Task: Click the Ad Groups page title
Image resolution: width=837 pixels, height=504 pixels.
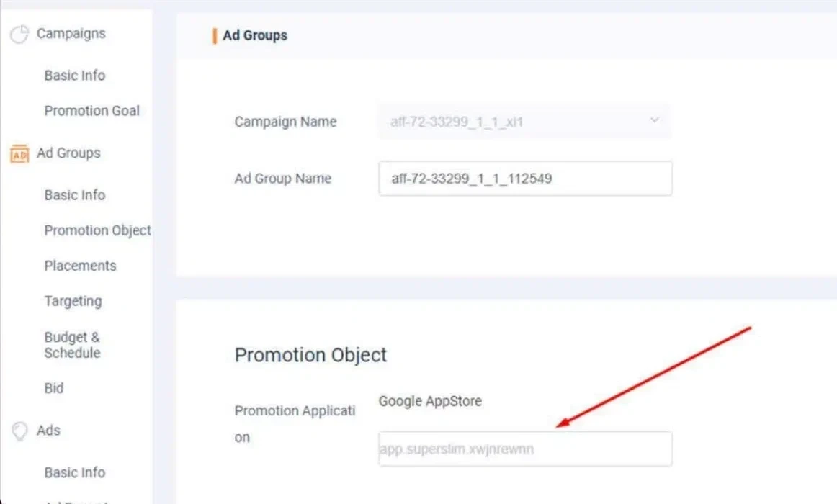Action: tap(255, 35)
